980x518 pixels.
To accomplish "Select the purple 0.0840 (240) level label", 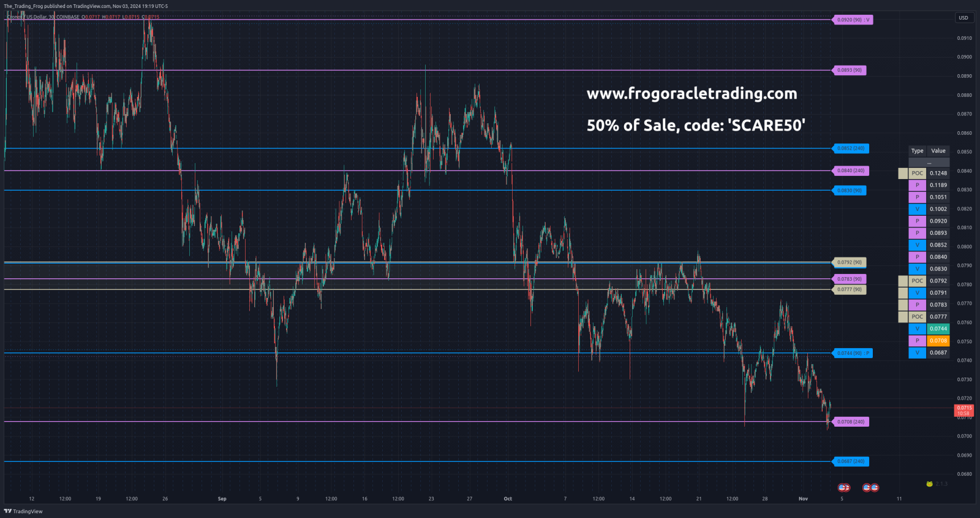I will [851, 170].
